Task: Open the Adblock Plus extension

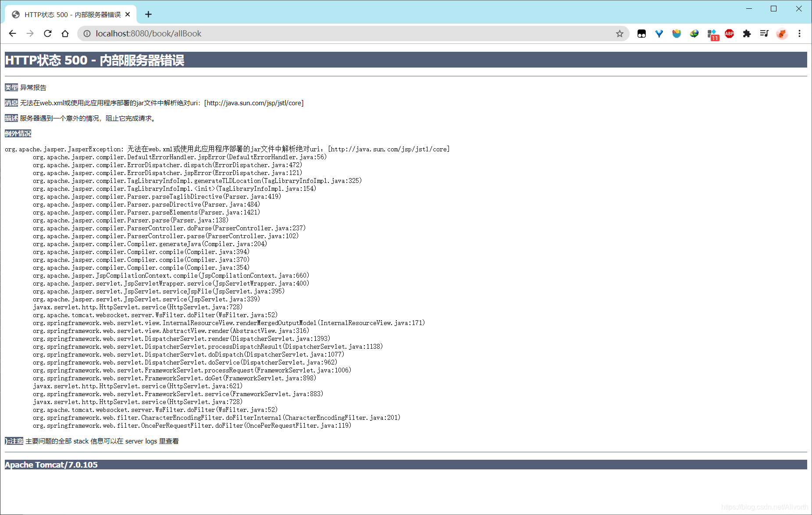Action: click(x=729, y=33)
